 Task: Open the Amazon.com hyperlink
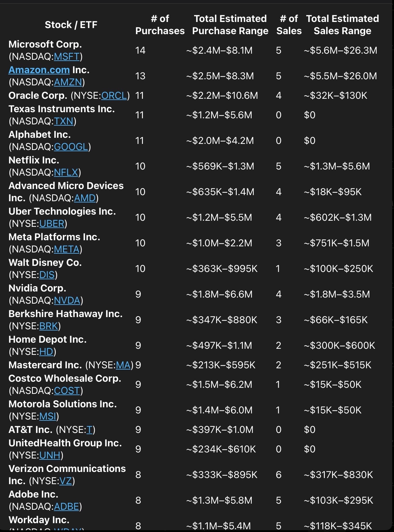click(39, 70)
